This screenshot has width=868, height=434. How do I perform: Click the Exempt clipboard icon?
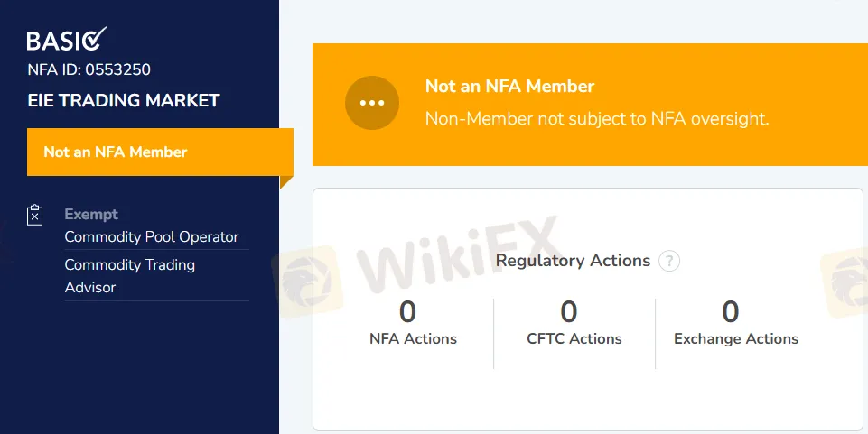coord(35,215)
